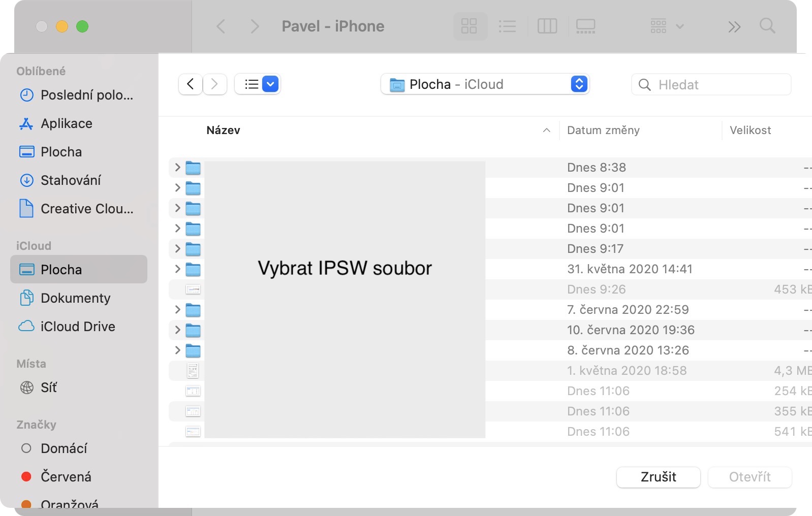Select the file icon sized 254 kB
This screenshot has height=516, width=812.
(x=193, y=391)
